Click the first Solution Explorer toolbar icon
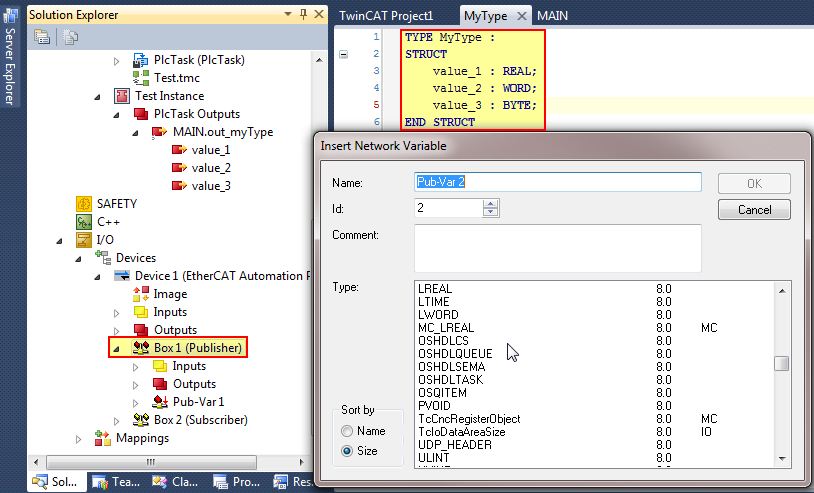This screenshot has height=493, width=814. pyautogui.click(x=42, y=37)
